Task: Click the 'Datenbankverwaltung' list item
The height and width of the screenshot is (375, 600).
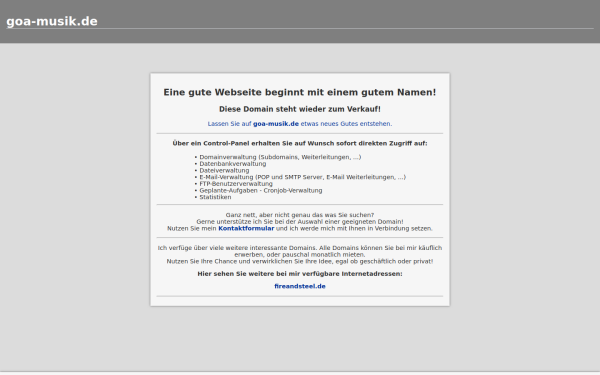Action: (x=233, y=164)
